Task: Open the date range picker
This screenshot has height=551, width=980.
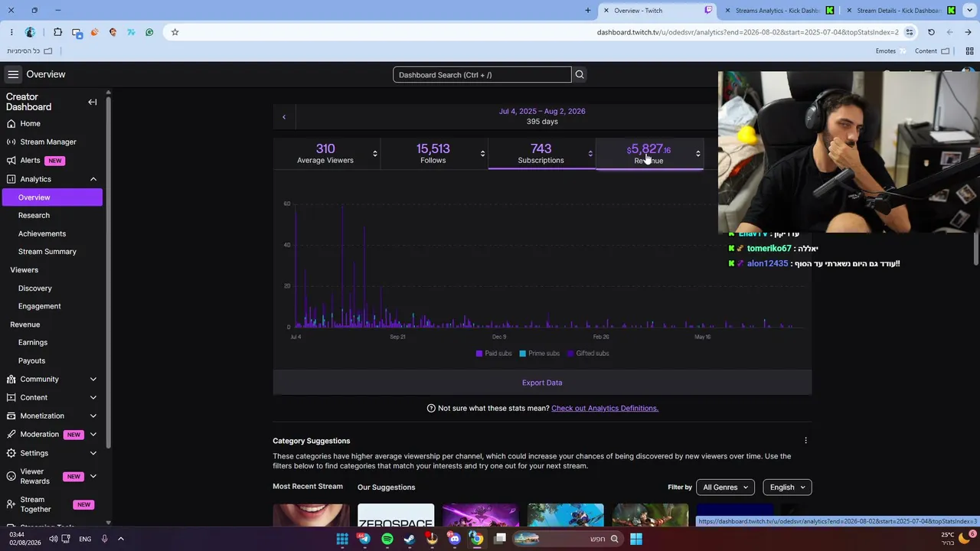Action: [x=542, y=116]
